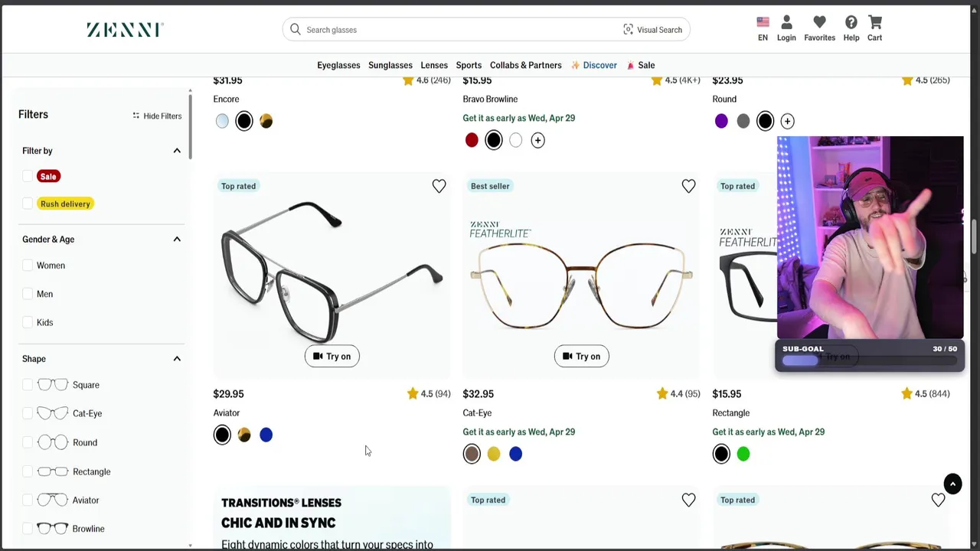Open the Sunglasses menu

click(x=390, y=65)
